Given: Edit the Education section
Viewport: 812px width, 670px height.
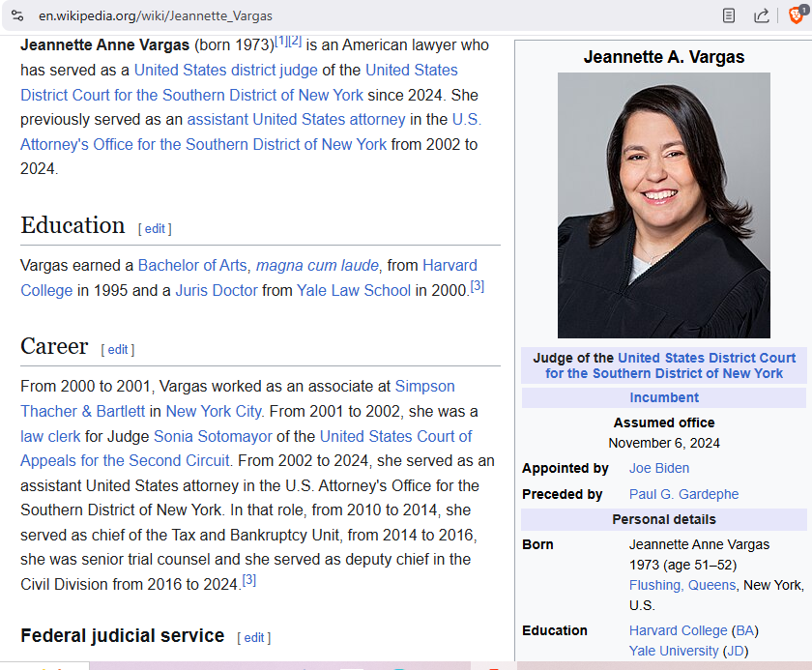Looking at the screenshot, I should (155, 228).
